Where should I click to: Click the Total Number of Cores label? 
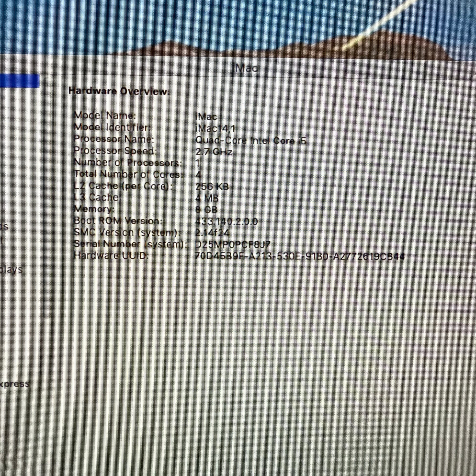click(129, 174)
